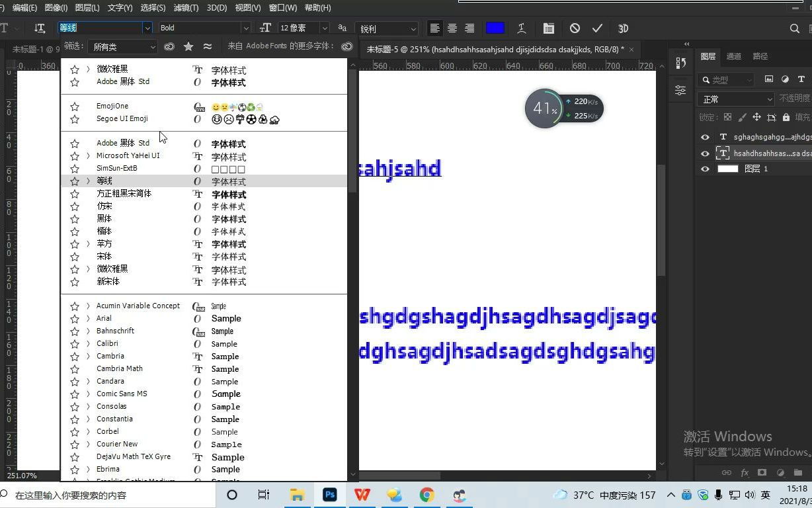Open the Create Warped Text dialog icon
Screen dimensions: 812x508
521,28
